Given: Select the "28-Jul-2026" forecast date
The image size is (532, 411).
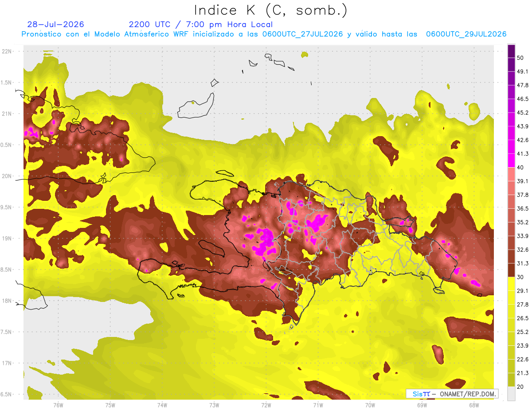Looking at the screenshot, I should (x=55, y=24).
